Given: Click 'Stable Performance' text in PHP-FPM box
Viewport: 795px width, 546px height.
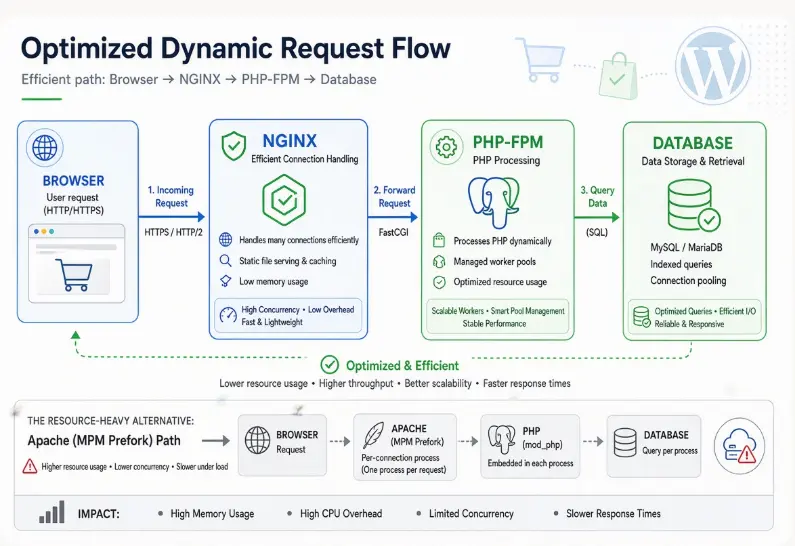Looking at the screenshot, I should point(494,323).
